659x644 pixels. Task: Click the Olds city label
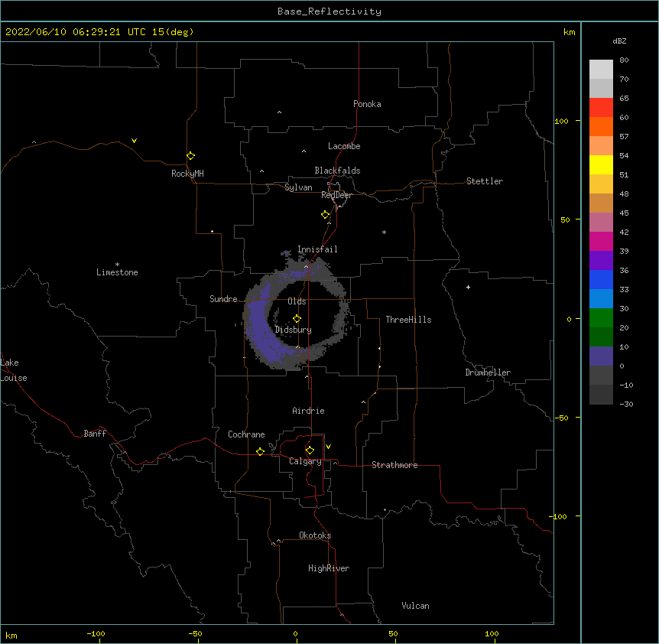pos(297,301)
